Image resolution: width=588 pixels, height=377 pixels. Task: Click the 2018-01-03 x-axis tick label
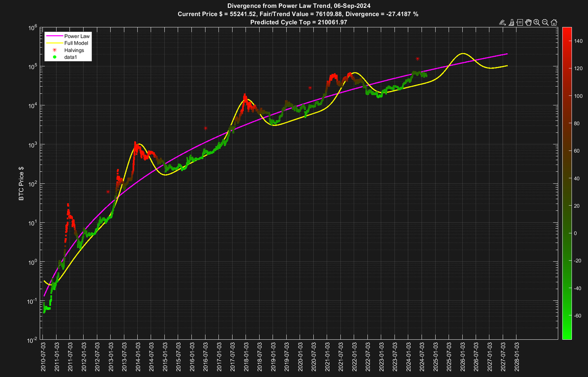(x=246, y=358)
